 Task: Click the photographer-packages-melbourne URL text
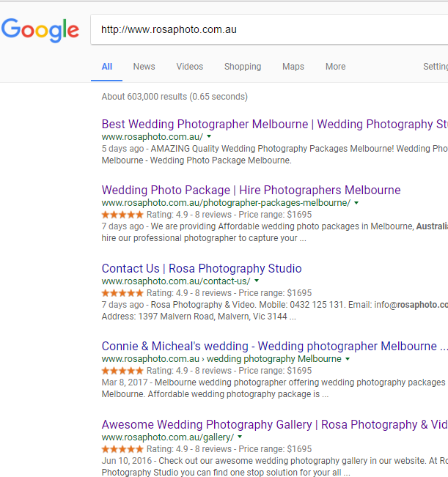tap(226, 203)
